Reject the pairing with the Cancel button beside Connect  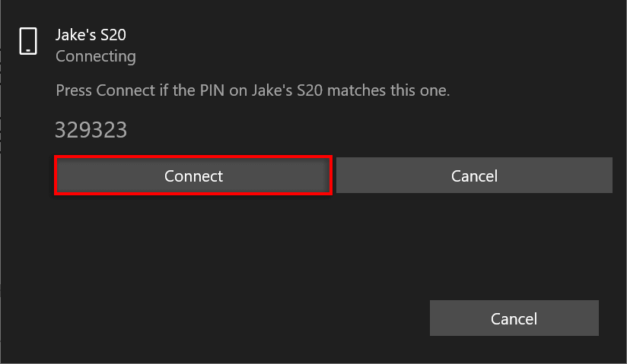pos(474,176)
